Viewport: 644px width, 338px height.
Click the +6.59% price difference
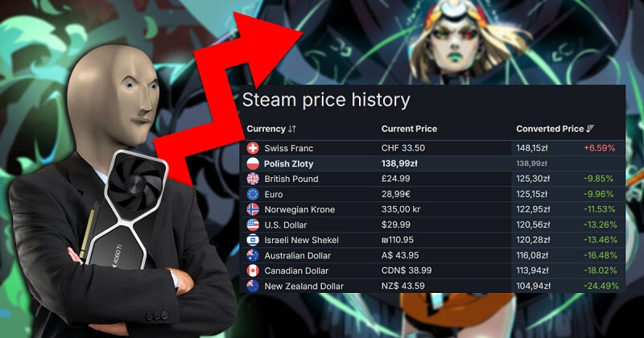pyautogui.click(x=599, y=148)
